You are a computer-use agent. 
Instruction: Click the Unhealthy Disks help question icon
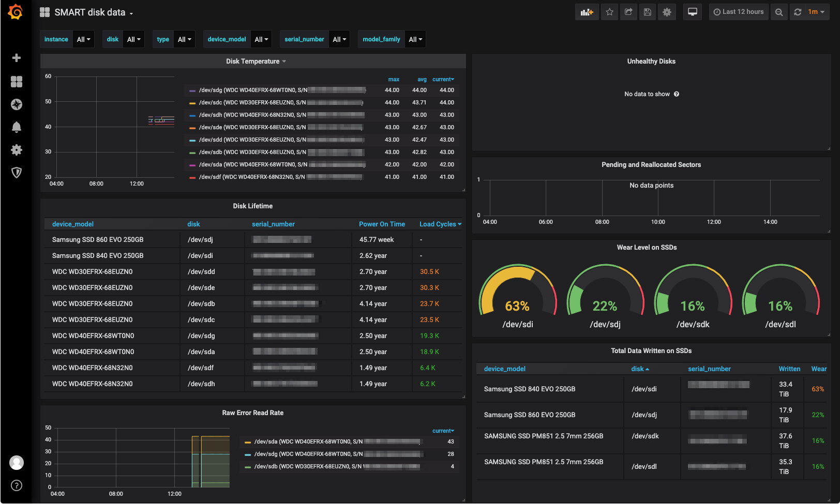tap(677, 94)
